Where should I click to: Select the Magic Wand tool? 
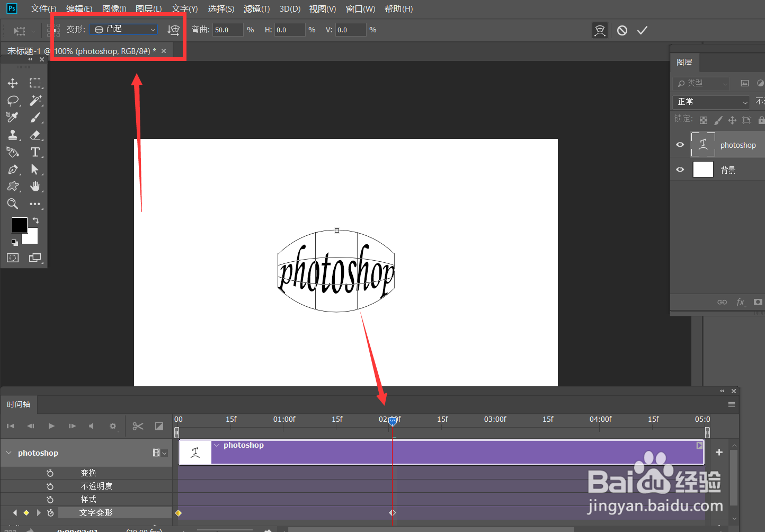pyautogui.click(x=35, y=100)
